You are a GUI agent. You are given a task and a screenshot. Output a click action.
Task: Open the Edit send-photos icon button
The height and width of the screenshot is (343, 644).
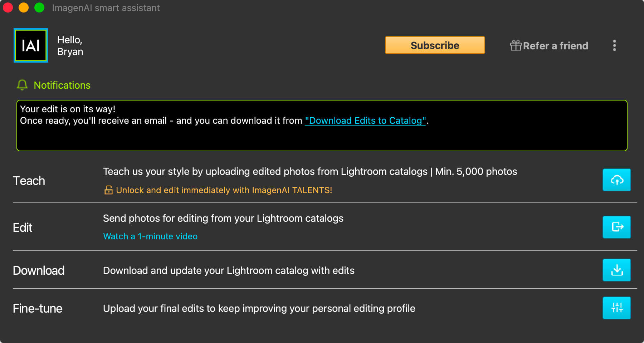616,227
